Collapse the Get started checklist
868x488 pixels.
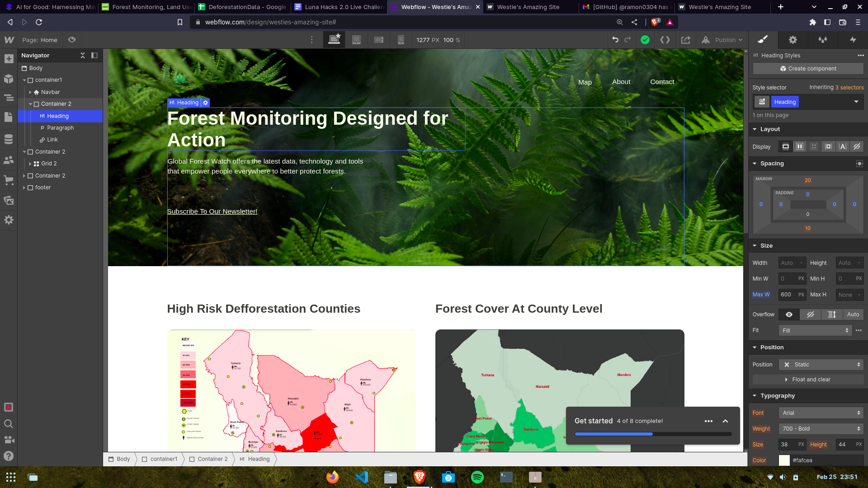click(726, 421)
